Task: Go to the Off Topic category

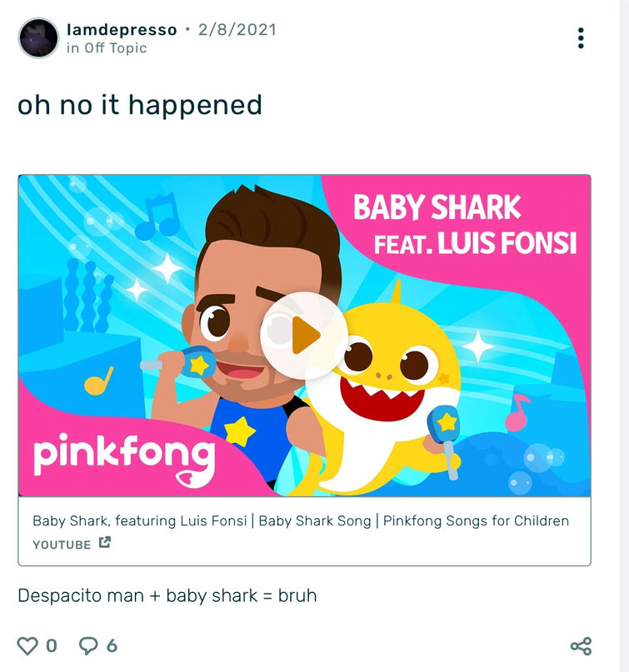Action: [x=115, y=48]
